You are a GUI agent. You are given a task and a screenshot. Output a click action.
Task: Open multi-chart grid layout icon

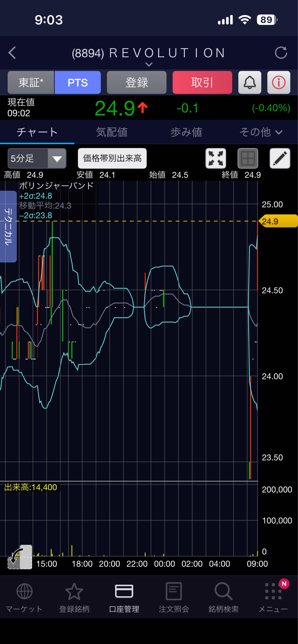coord(248,158)
